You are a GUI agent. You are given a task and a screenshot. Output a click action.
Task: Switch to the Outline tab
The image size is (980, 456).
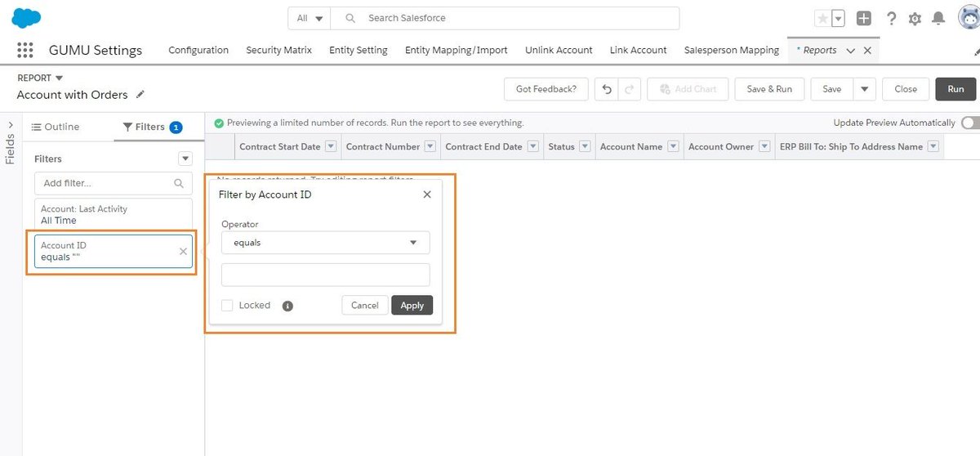tap(56, 127)
